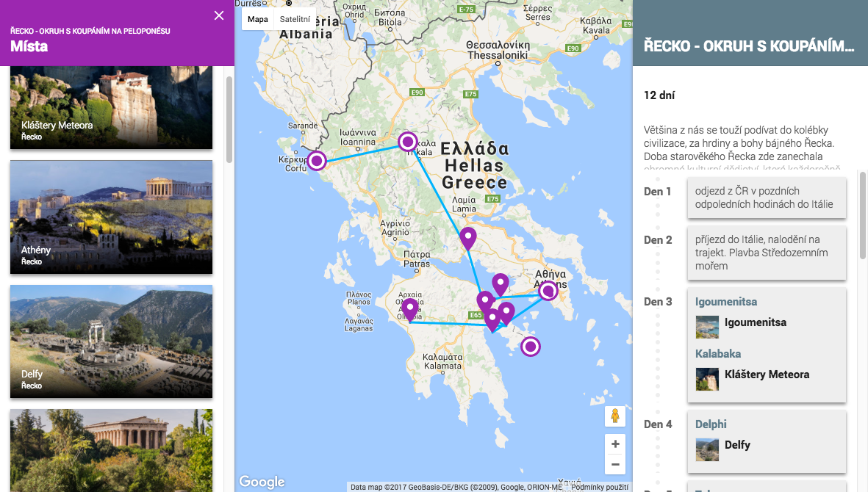The height and width of the screenshot is (492, 868).
Task: Zoom out the map with minus button
Action: click(615, 464)
